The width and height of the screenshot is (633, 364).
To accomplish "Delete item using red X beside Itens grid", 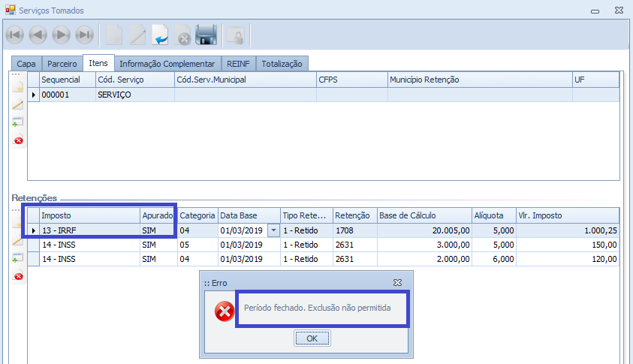I will (18, 140).
